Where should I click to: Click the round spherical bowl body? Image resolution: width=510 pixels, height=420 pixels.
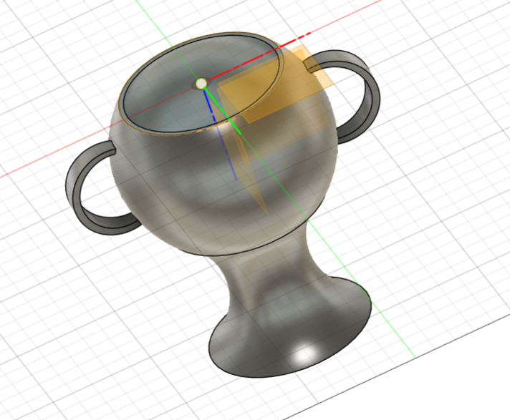[172, 186]
